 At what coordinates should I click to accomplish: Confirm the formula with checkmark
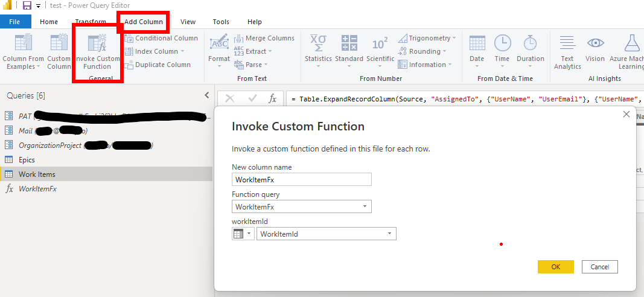coord(252,98)
